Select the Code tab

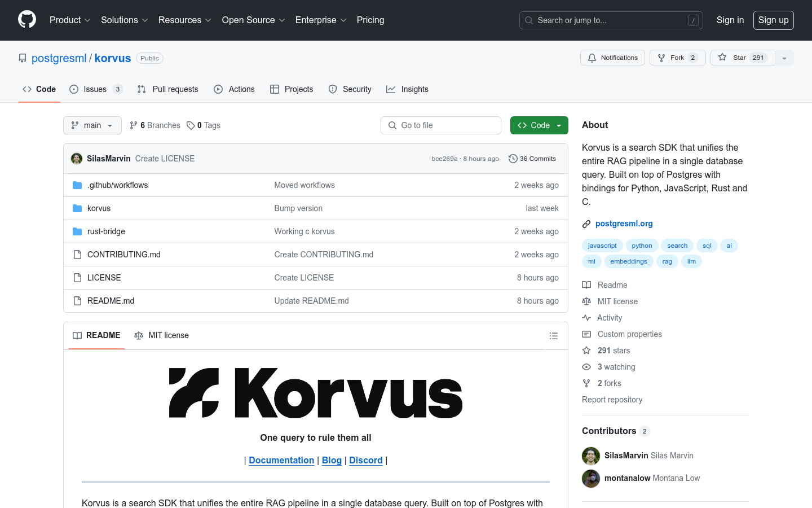(39, 89)
